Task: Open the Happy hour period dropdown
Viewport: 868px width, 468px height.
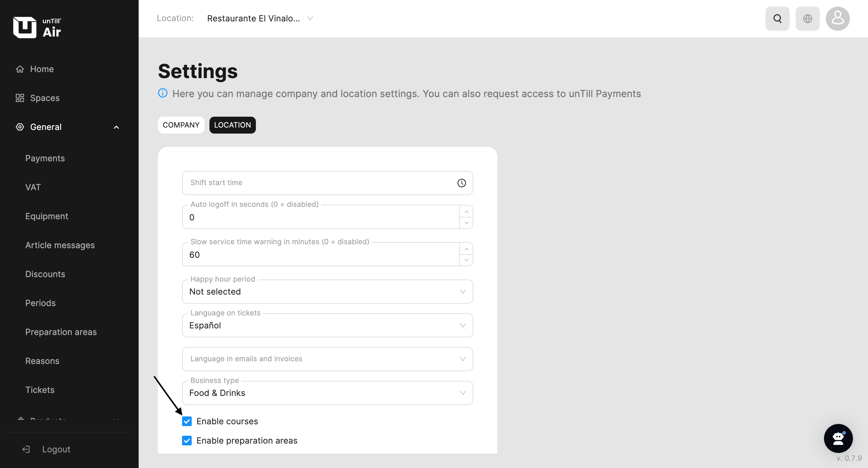Action: click(327, 291)
